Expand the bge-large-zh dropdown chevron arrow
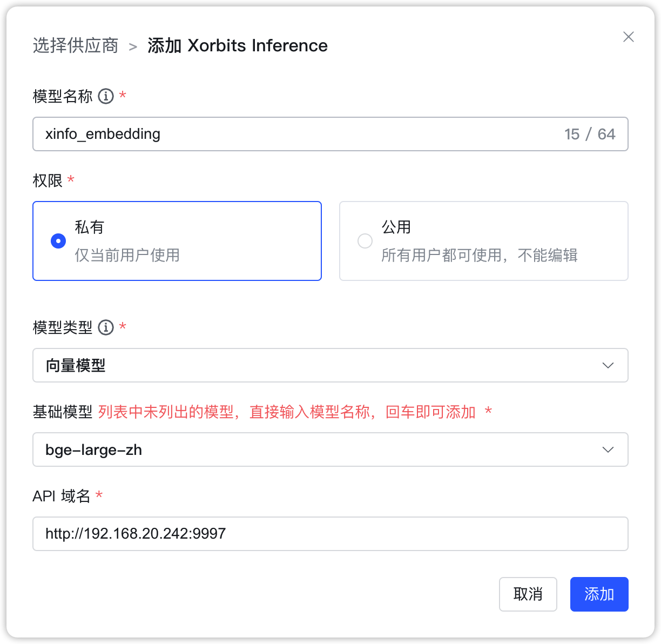The width and height of the screenshot is (661, 644). tap(608, 450)
